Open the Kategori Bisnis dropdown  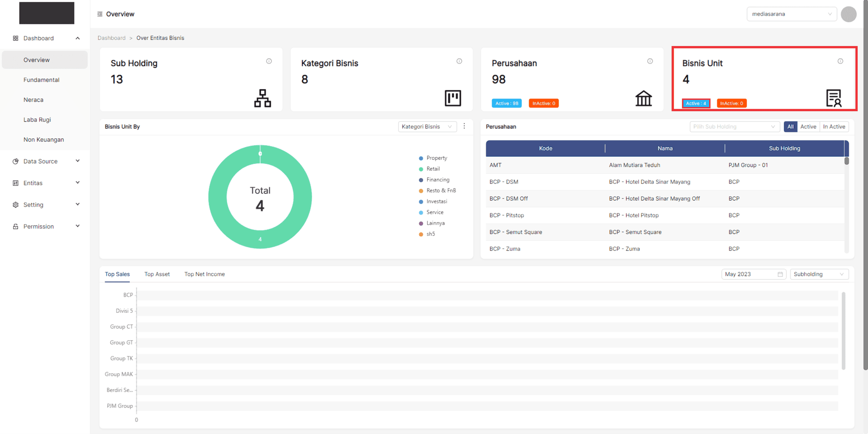(427, 127)
